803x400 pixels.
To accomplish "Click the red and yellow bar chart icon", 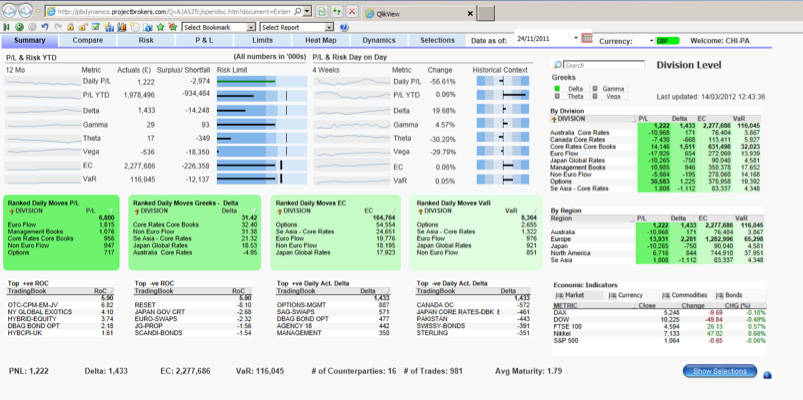I will [x=122, y=27].
